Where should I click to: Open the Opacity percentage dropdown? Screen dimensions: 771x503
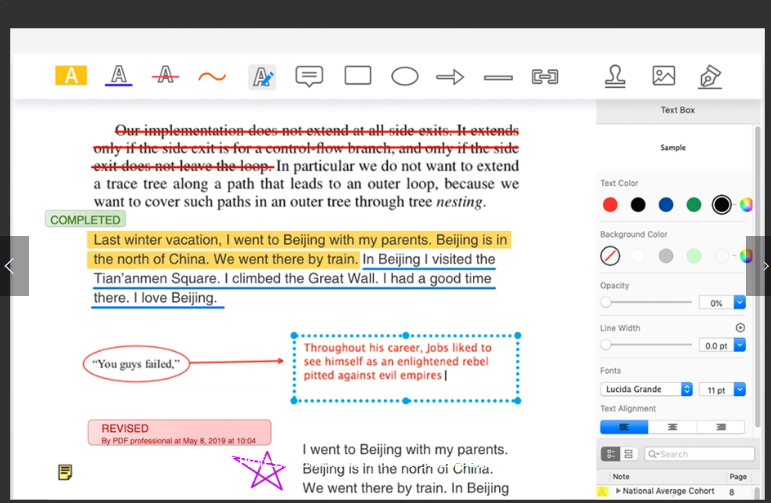(x=740, y=302)
